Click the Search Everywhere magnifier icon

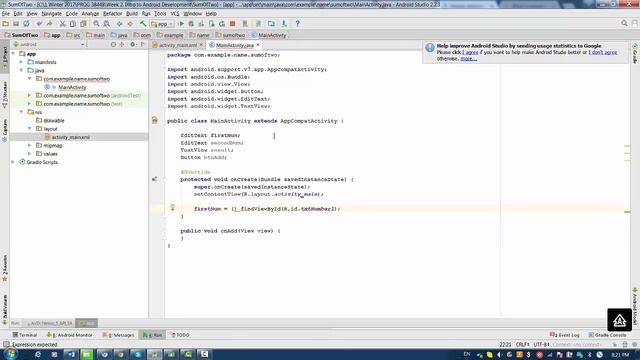[x=624, y=23]
